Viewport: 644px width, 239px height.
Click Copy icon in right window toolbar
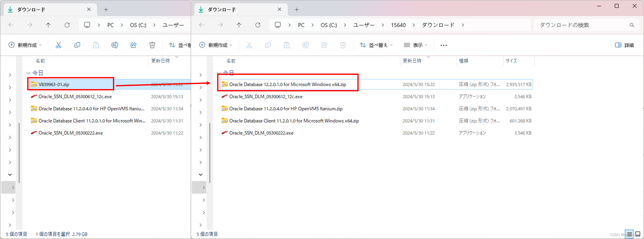point(268,45)
